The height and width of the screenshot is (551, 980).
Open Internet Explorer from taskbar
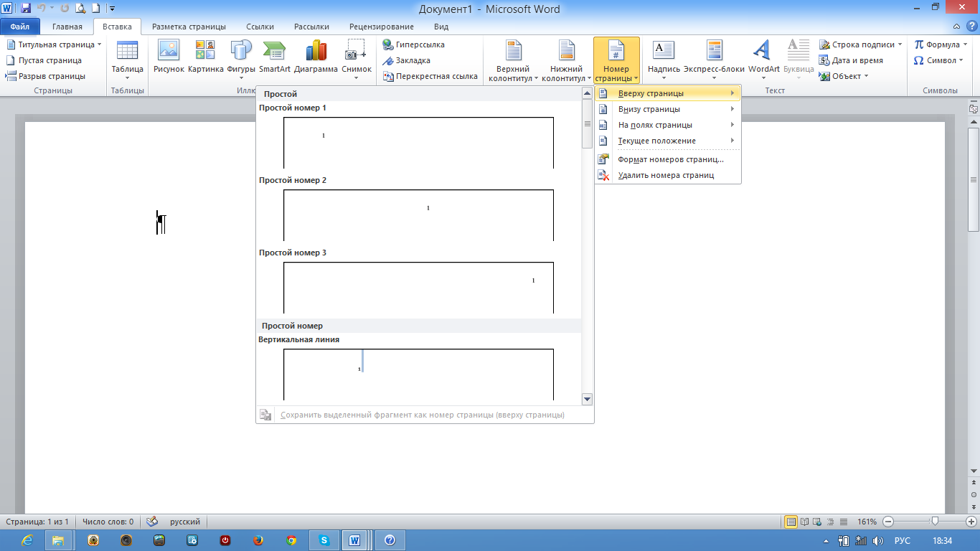[27, 540]
